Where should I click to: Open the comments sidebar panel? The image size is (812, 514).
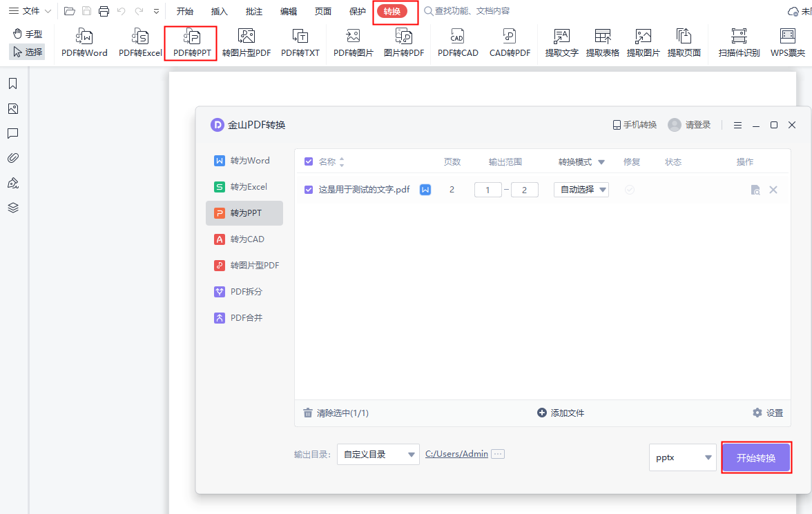[13, 134]
